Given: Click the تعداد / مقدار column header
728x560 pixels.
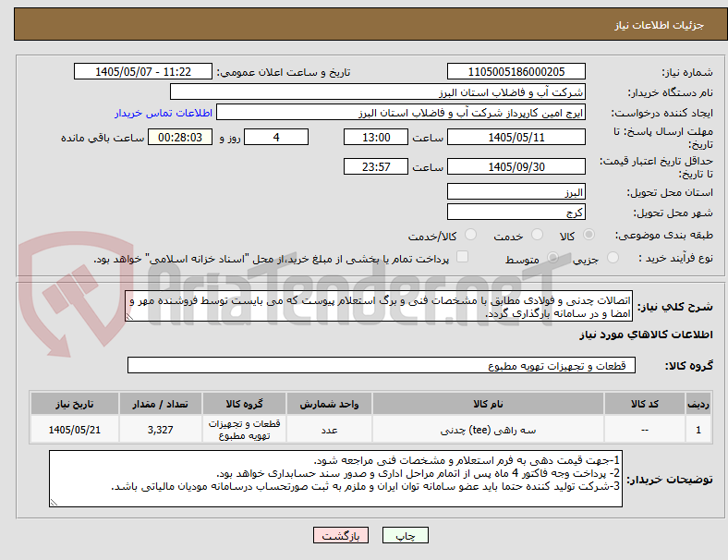Looking at the screenshot, I should coord(160,404).
